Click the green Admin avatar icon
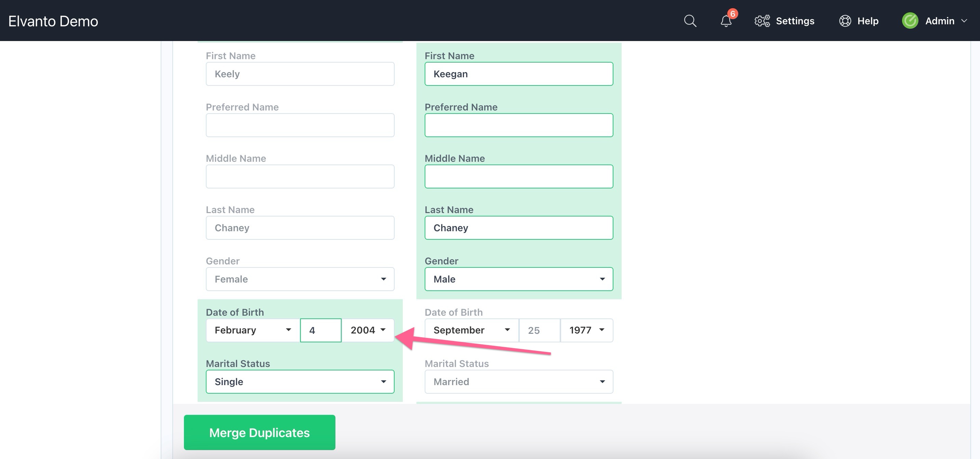Viewport: 980px width, 459px height. [910, 21]
